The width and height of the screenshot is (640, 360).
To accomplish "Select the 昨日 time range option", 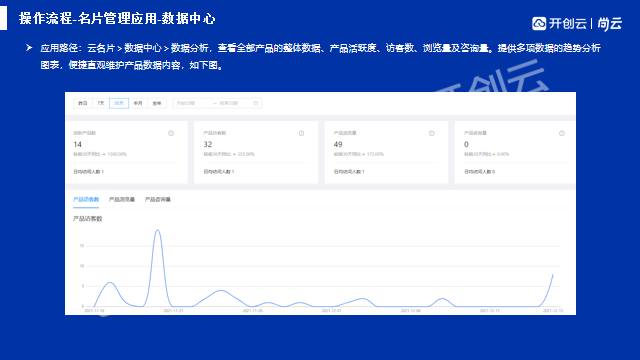I will pos(83,103).
